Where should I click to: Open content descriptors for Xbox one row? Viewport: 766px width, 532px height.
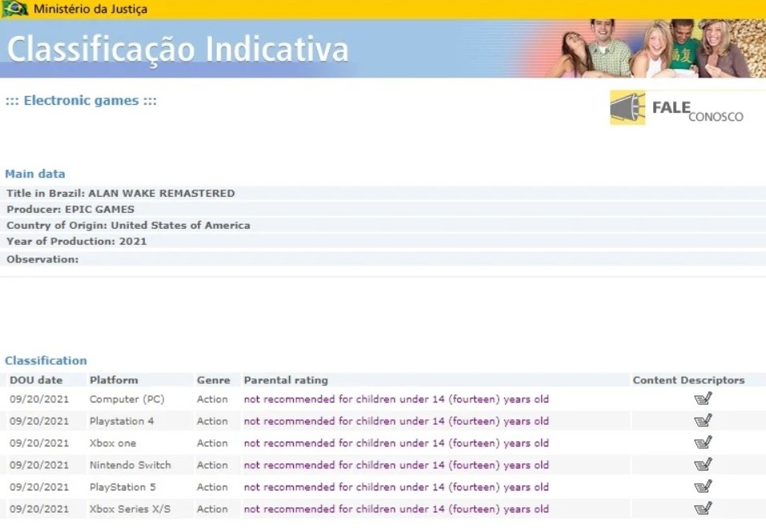click(703, 442)
